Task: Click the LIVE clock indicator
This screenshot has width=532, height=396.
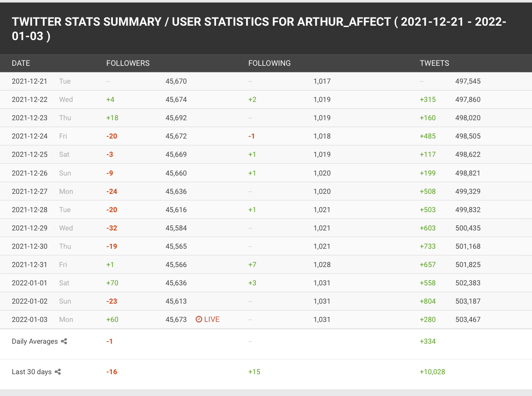Action: click(207, 319)
